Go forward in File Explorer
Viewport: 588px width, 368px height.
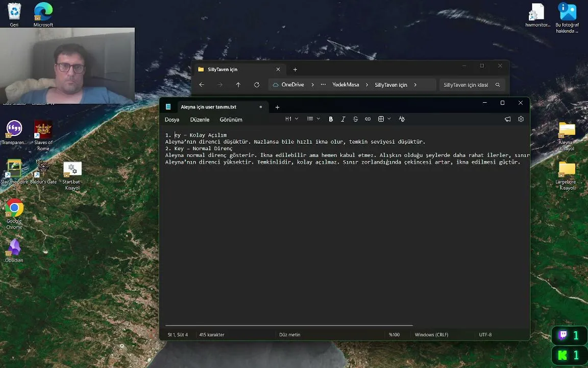(220, 85)
